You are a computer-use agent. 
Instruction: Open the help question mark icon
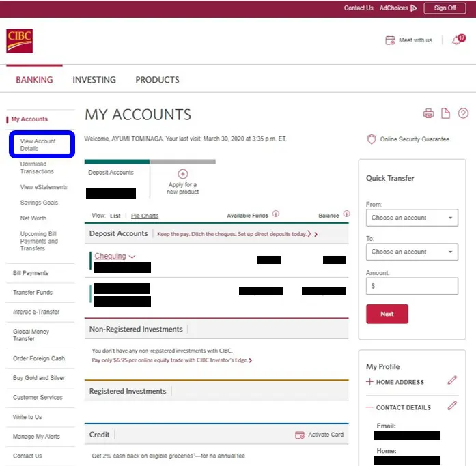tap(463, 113)
